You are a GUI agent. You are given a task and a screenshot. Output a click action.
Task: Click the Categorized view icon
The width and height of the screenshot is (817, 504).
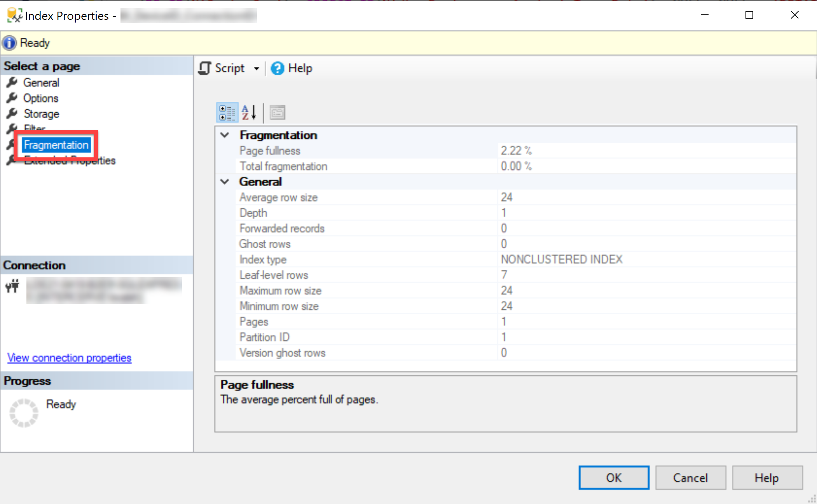(227, 113)
